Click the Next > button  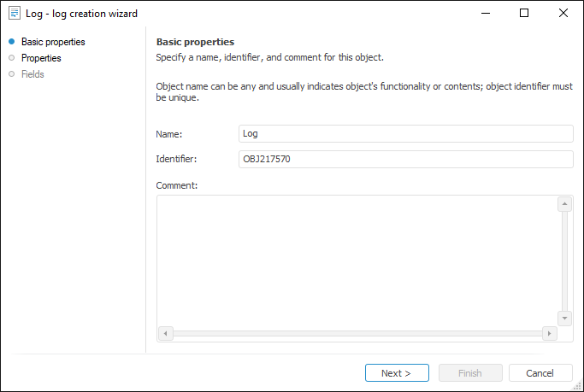click(x=396, y=373)
